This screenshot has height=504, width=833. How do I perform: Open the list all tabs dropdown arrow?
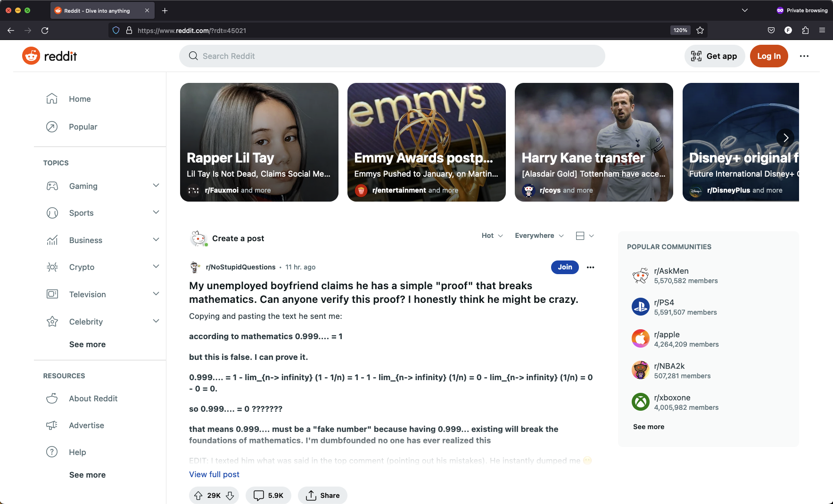point(745,10)
